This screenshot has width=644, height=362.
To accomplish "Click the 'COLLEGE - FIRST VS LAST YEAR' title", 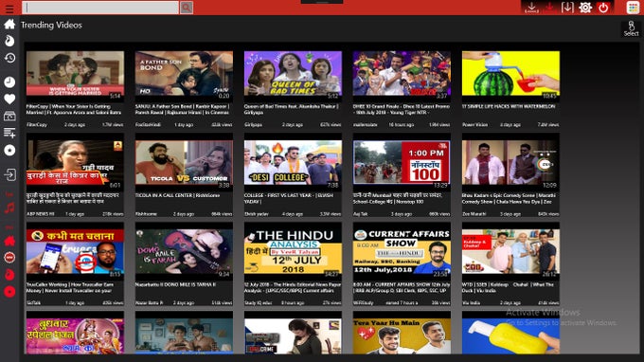I will [289, 198].
